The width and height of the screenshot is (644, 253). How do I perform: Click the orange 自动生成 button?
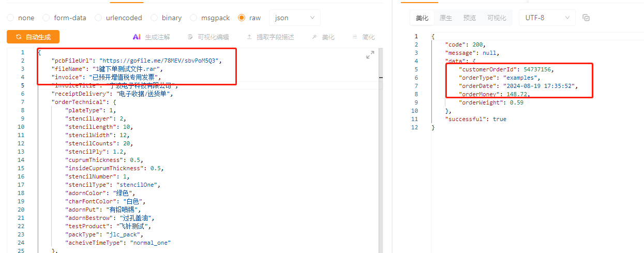[x=33, y=37]
